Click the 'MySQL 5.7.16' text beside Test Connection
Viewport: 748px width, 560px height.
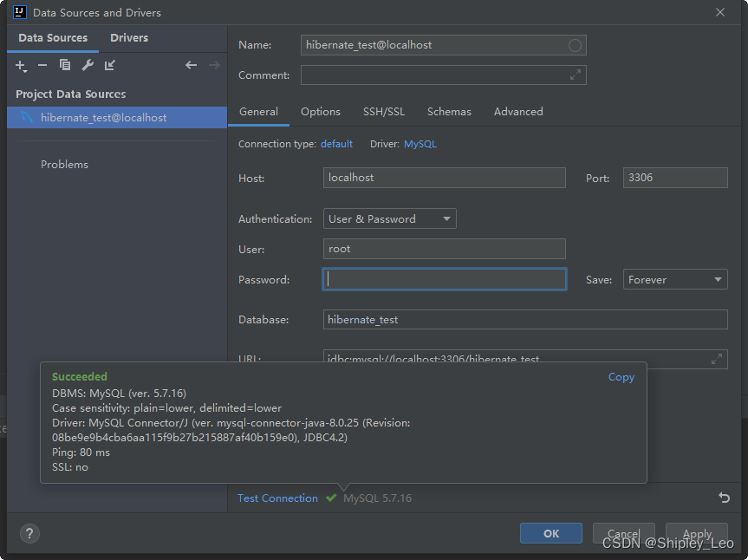[377, 498]
